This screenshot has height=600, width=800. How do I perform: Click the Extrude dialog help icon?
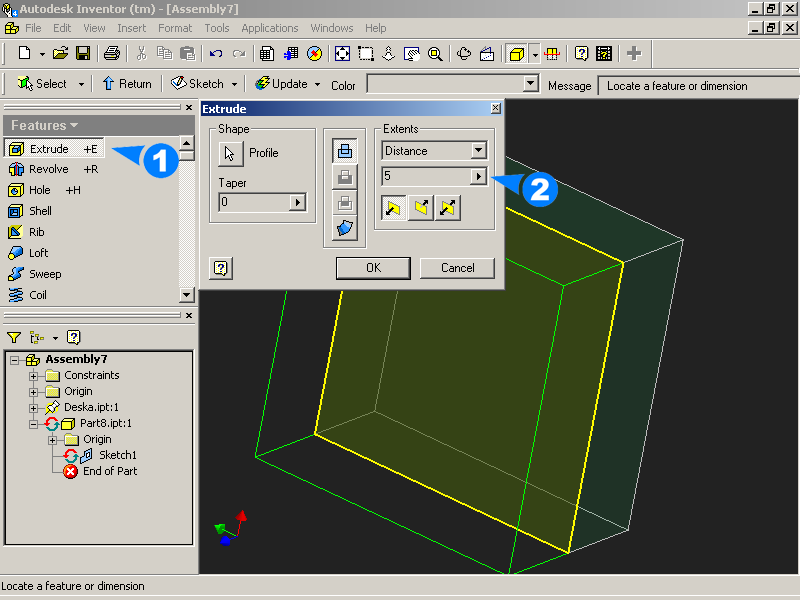click(x=221, y=268)
